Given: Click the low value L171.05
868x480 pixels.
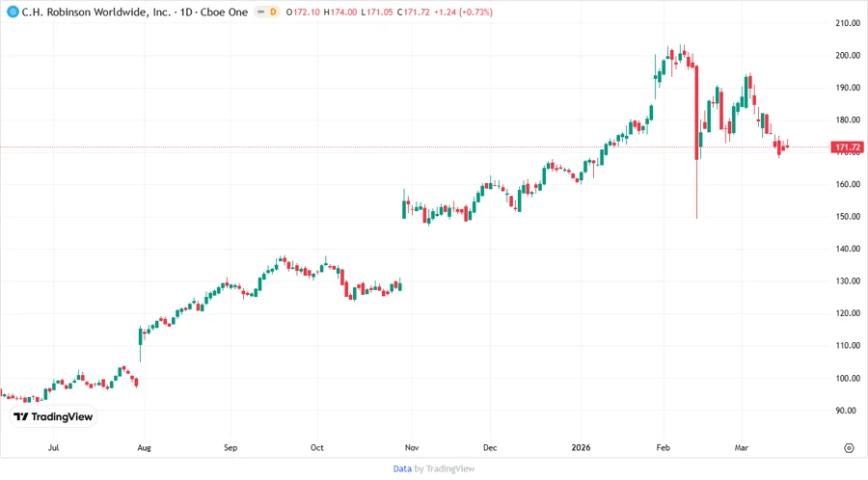Looking at the screenshot, I should click(377, 13).
